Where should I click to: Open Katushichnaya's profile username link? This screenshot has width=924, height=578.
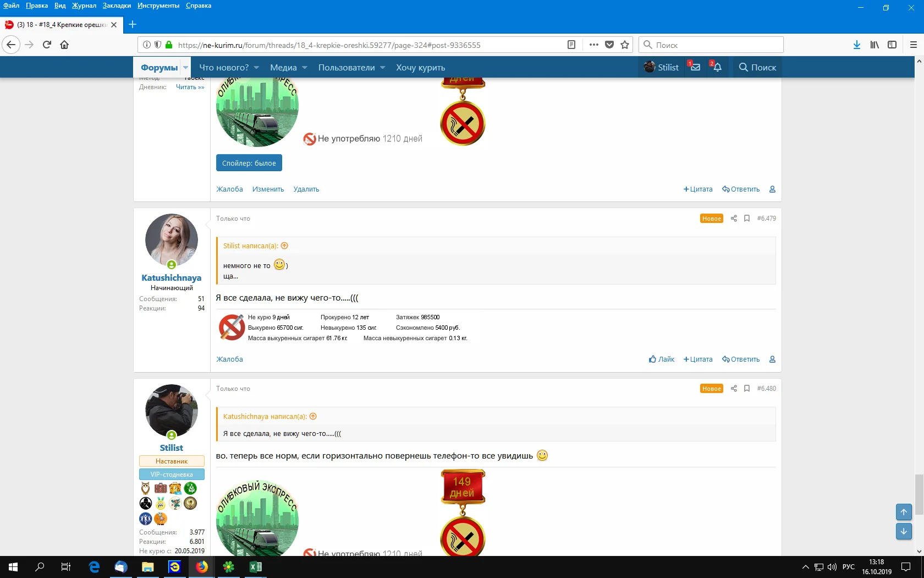172,278
